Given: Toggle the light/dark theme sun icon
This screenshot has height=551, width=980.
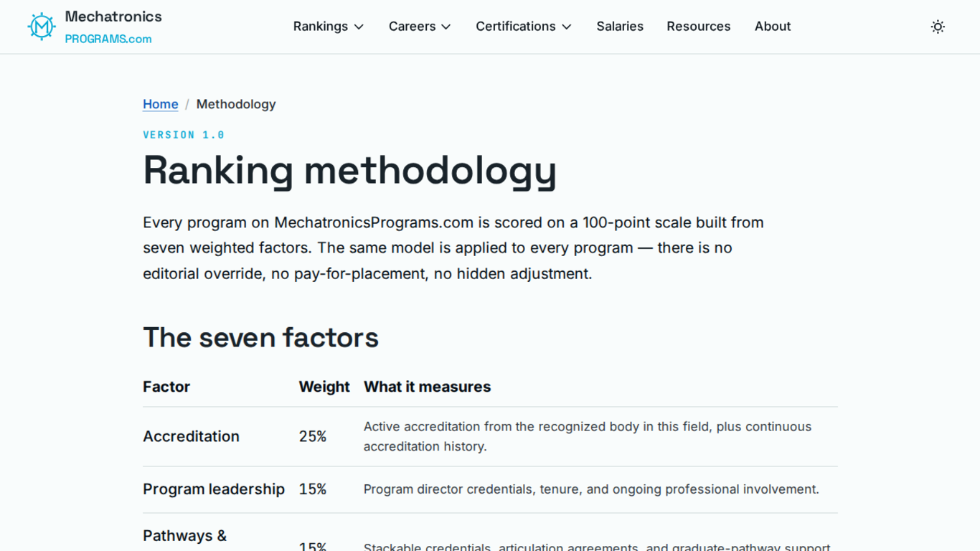Looking at the screenshot, I should click(938, 27).
